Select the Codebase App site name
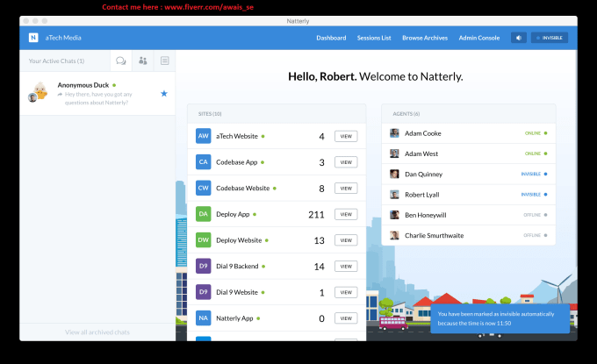Screen dimensions: 597x364 pos(237,162)
